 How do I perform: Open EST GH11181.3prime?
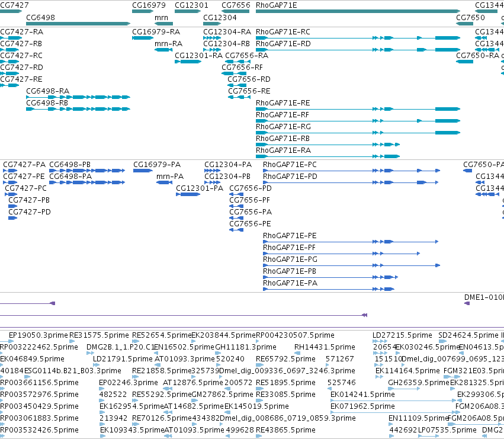246,347
